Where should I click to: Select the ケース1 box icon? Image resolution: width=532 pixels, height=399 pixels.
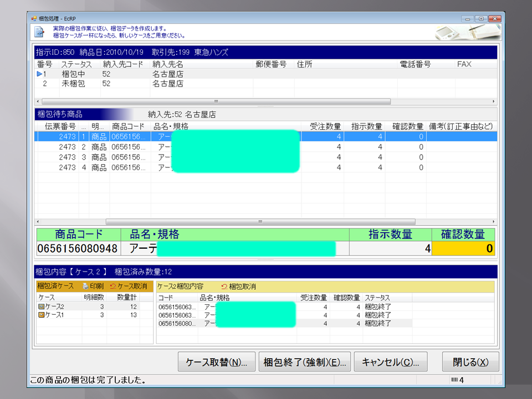(x=41, y=315)
